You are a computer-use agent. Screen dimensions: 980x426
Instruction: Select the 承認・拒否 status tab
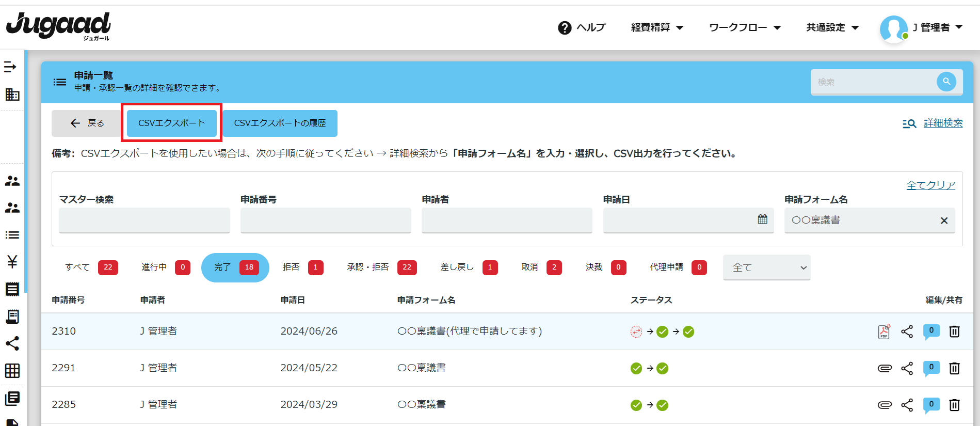click(x=382, y=267)
